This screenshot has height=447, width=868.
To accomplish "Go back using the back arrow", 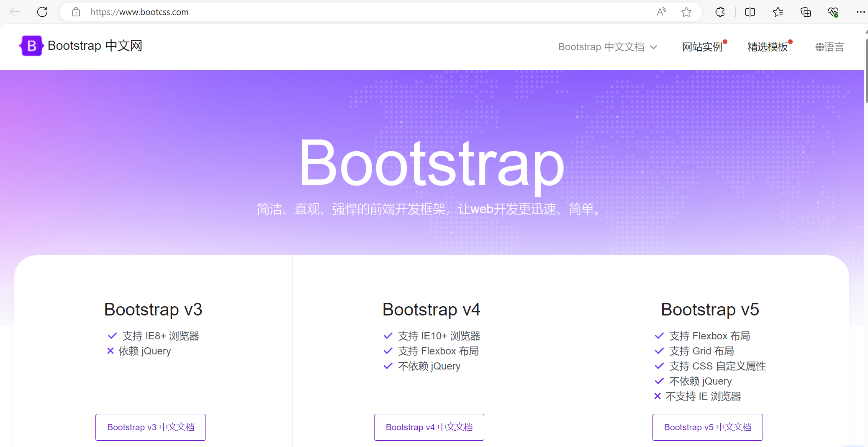I will pyautogui.click(x=15, y=12).
